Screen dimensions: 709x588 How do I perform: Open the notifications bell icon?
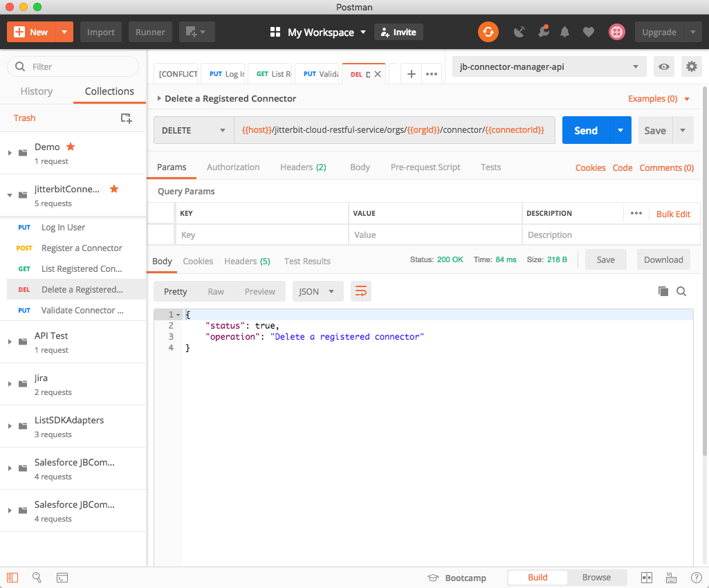coord(565,32)
